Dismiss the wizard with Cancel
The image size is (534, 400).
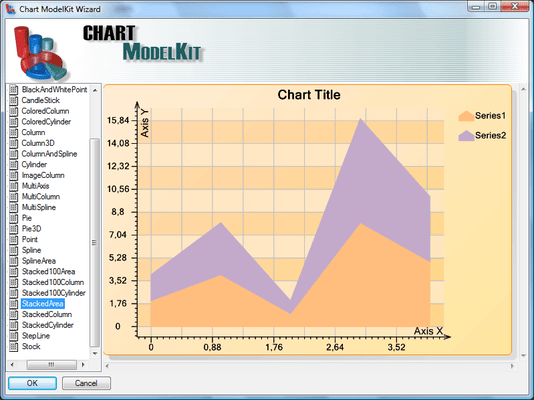point(86,383)
